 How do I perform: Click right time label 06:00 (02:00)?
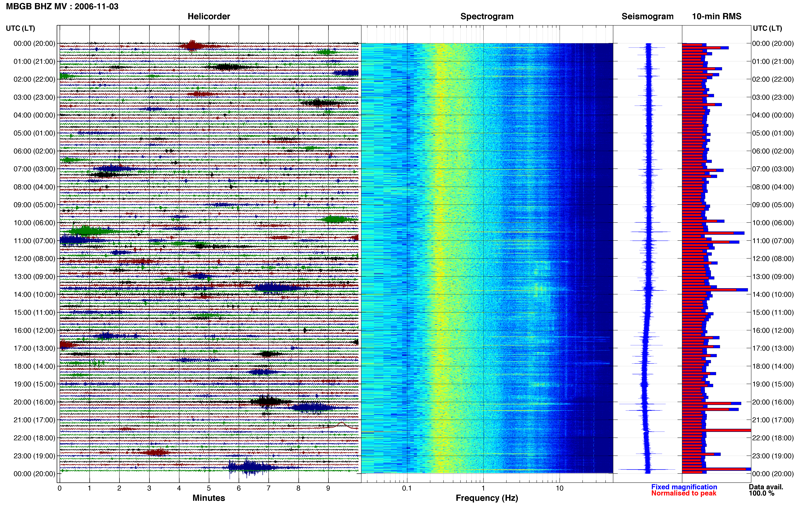pos(773,151)
